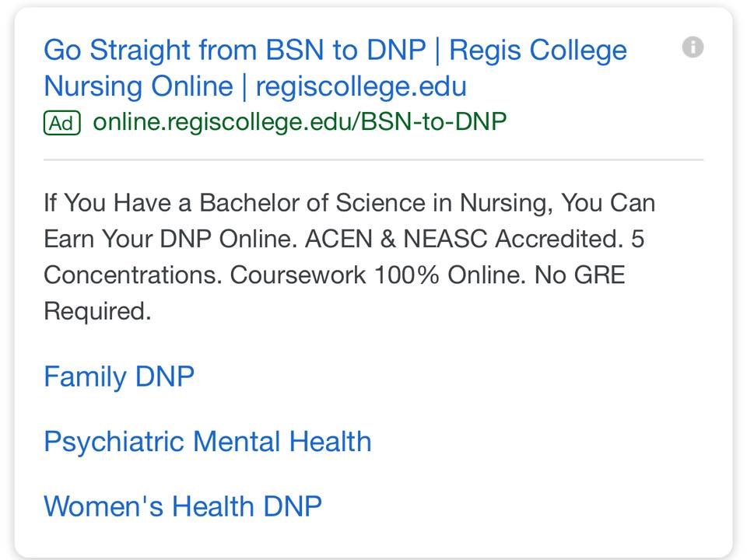Click the green online.regiscollege.edu/BSN-to-DNP display URL
Image resolution: width=747 pixels, height=560 pixels.
point(300,122)
